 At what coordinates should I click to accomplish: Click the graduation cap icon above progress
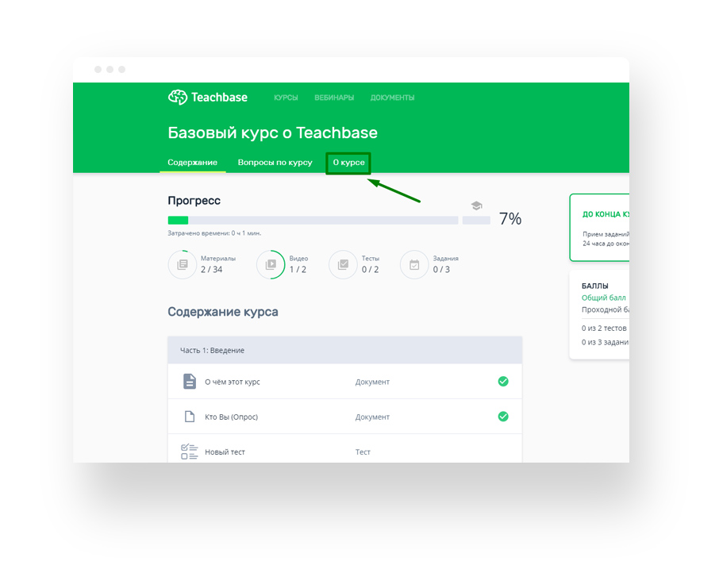coord(476,206)
